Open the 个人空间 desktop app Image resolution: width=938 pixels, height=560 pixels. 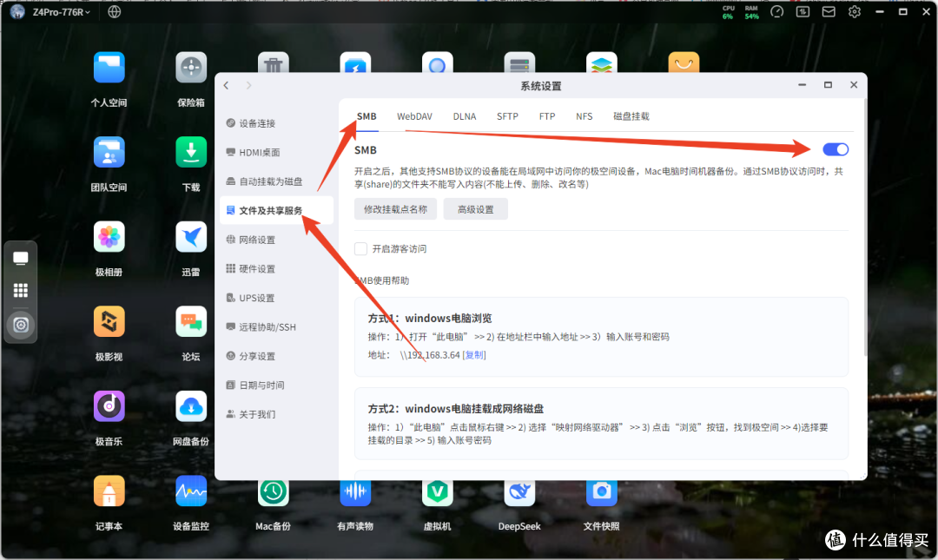tap(109, 67)
